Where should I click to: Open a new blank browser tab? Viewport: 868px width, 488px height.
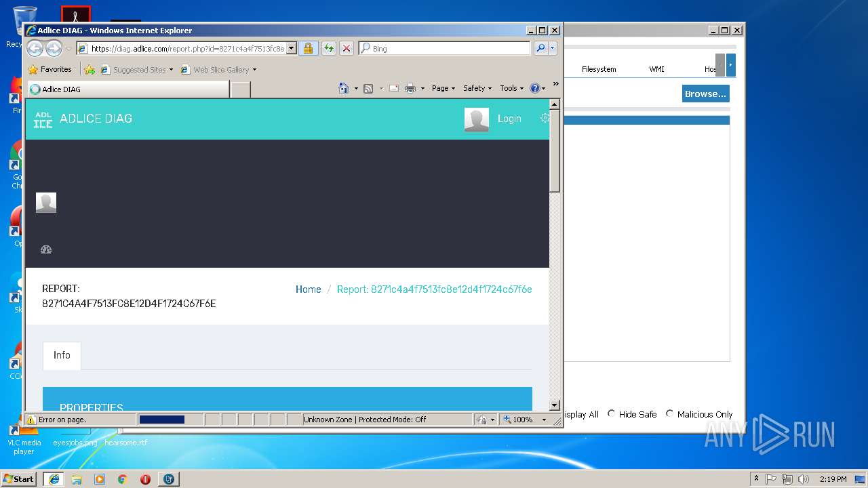click(241, 89)
